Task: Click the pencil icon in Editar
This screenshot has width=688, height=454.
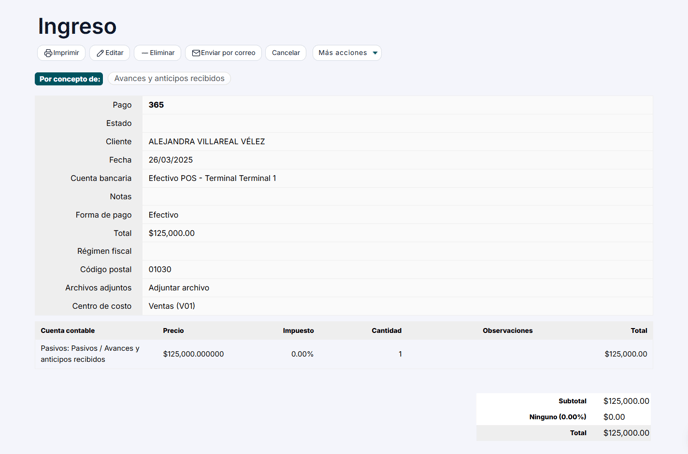Action: 100,53
